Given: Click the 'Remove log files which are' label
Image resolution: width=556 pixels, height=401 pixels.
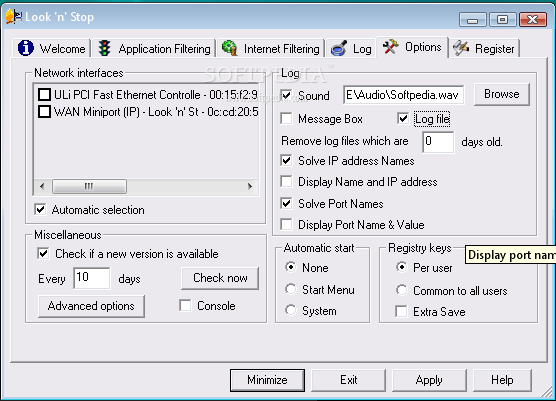Looking at the screenshot, I should [345, 141].
